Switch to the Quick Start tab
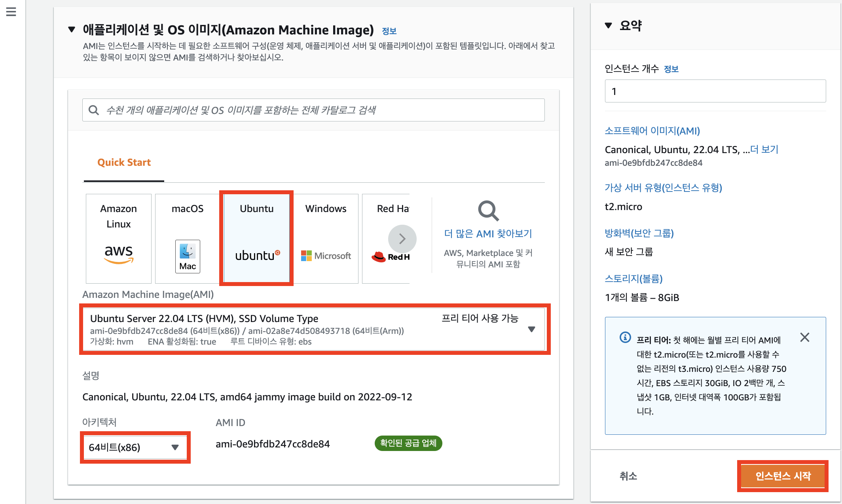 [x=124, y=163]
